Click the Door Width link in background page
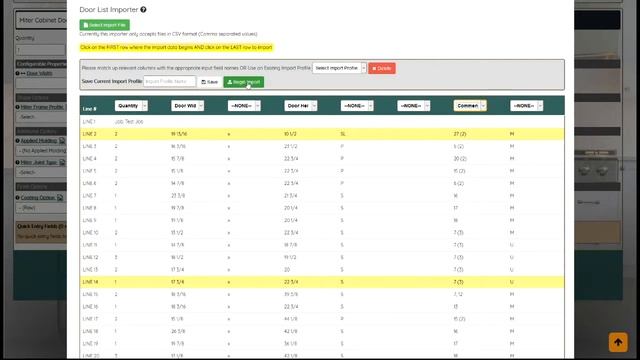The image size is (640, 360). tap(39, 73)
